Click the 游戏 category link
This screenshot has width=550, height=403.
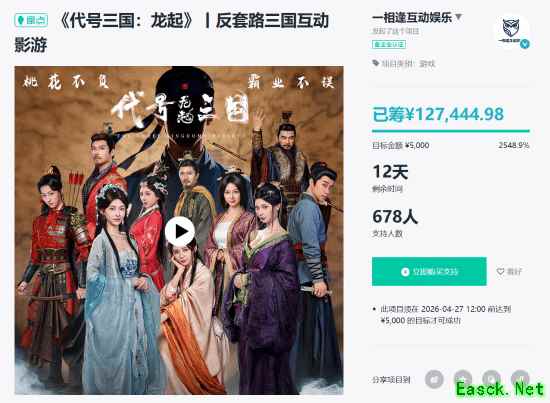click(427, 64)
